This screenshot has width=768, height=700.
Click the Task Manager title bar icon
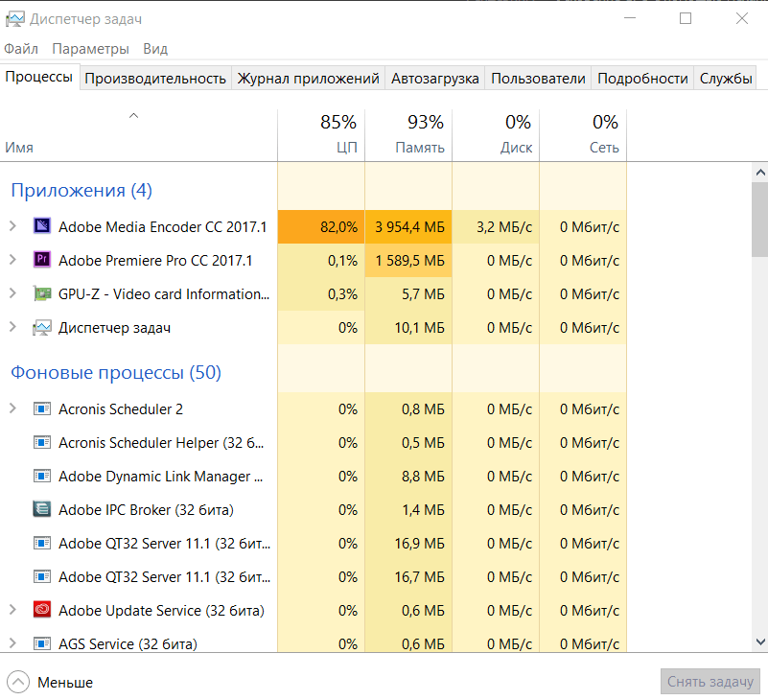pos(15,19)
